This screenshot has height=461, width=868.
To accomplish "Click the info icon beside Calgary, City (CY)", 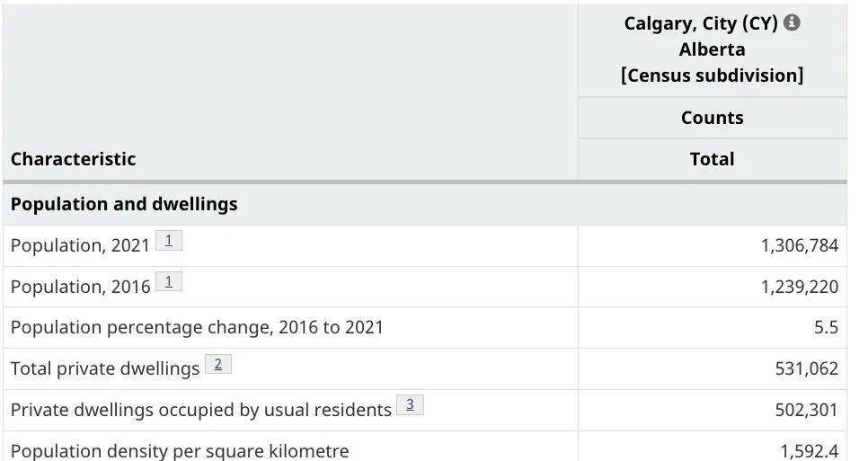I will 793,22.
